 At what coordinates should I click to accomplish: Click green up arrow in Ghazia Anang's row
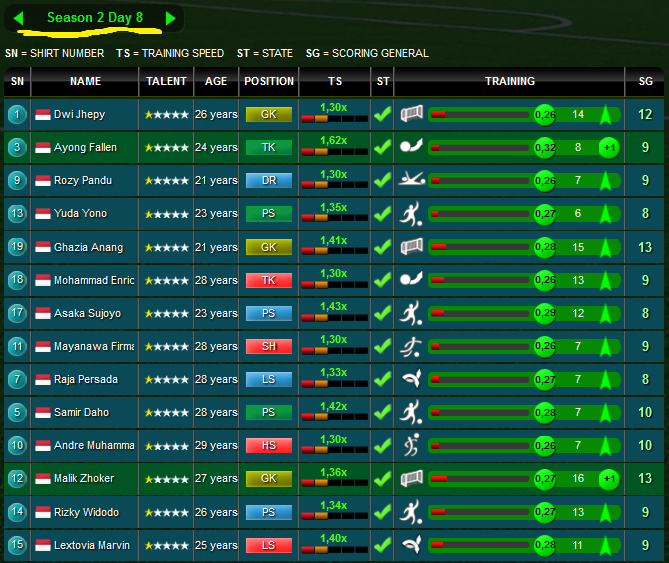coord(606,247)
